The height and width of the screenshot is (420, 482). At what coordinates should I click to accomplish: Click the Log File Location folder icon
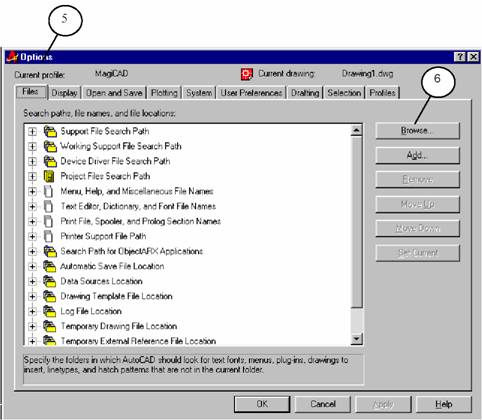tap(50, 311)
